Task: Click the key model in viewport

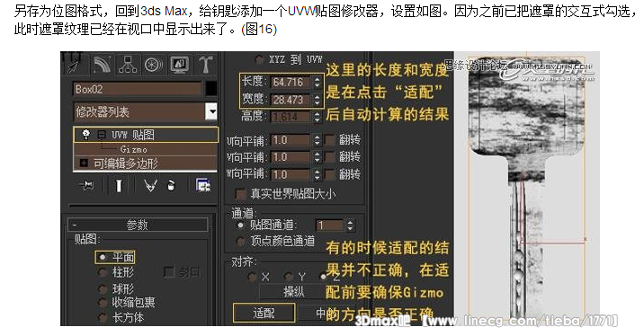Action: tap(526, 189)
